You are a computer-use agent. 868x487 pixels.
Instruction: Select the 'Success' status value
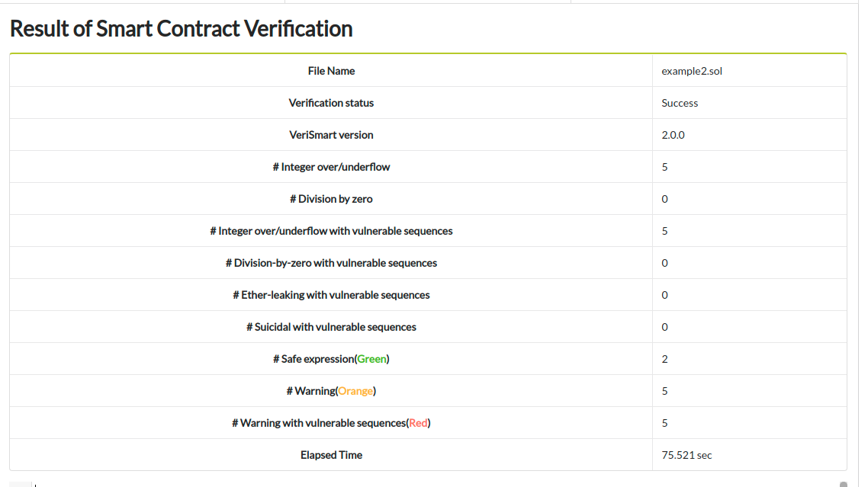pos(680,103)
